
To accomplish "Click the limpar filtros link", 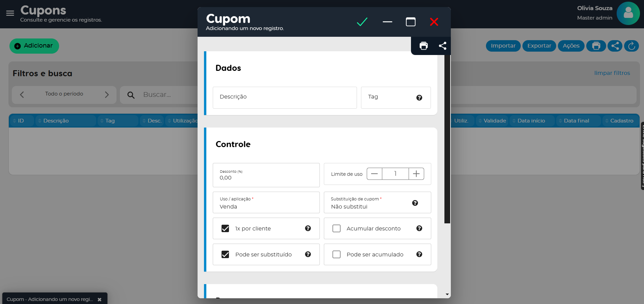I will tap(612, 73).
